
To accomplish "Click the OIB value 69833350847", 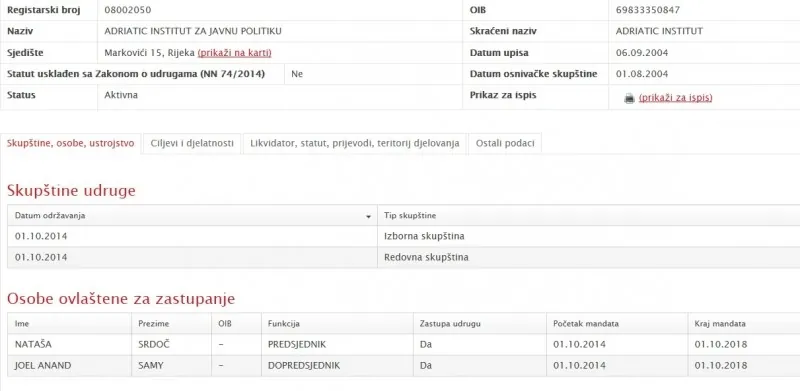I will (648, 10).
